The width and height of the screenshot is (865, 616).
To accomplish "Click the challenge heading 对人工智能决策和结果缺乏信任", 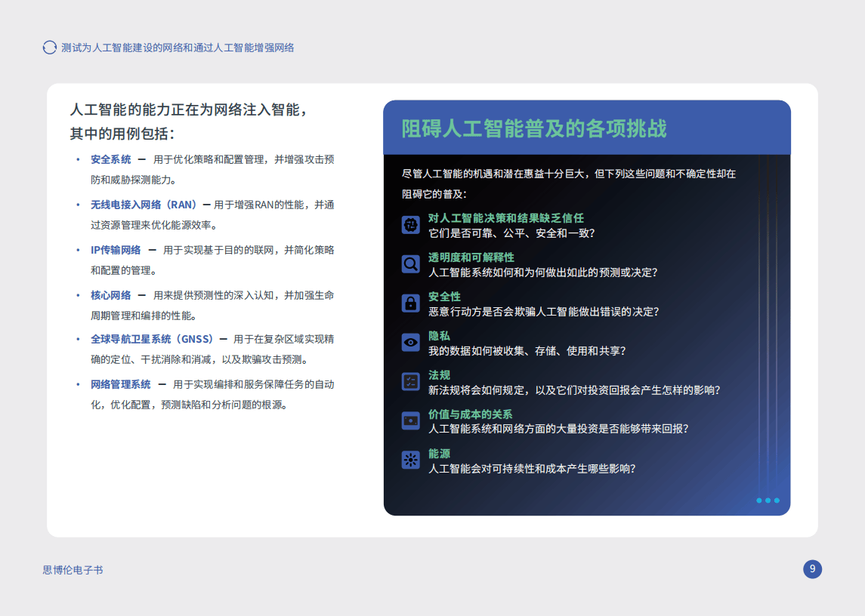I will tap(506, 218).
